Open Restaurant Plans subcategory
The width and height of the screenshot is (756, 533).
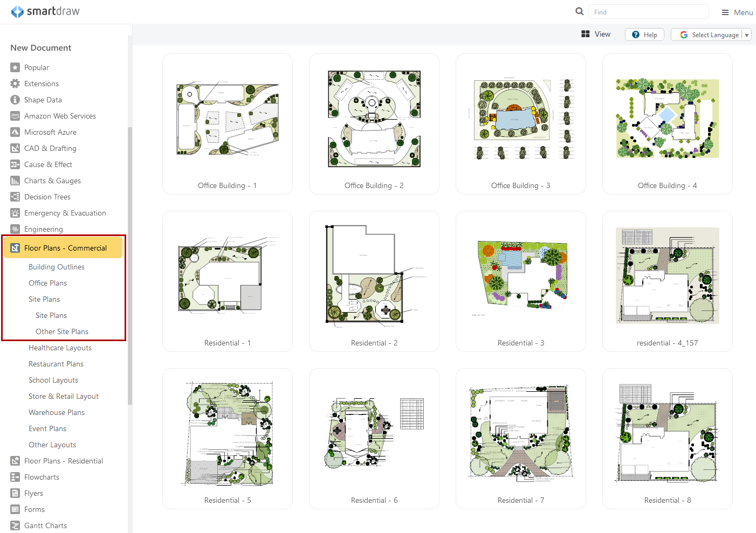56,364
